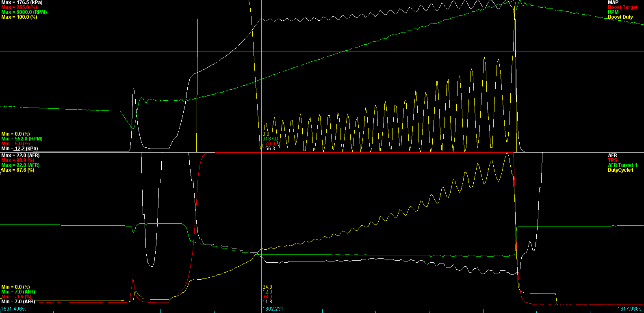Click the cursor time 1602.231 label
The image size is (644, 313).
click(x=273, y=309)
